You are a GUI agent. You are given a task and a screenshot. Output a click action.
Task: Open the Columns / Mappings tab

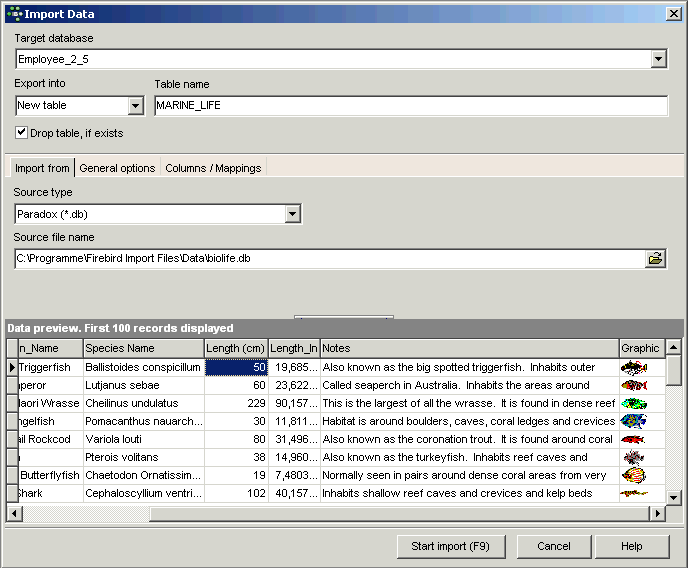coord(213,168)
